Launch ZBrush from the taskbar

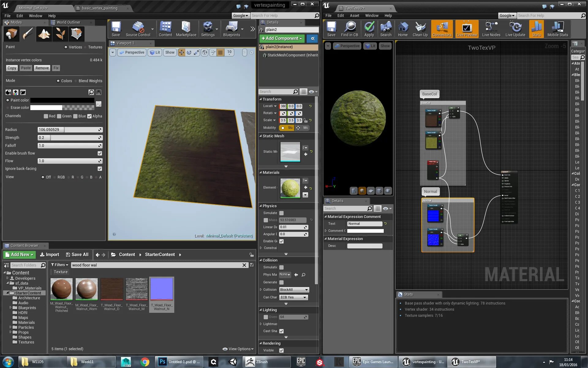pos(257,362)
